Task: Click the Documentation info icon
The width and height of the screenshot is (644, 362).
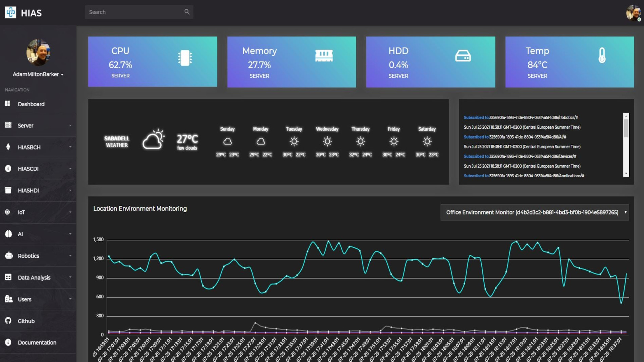Action: tap(8, 342)
